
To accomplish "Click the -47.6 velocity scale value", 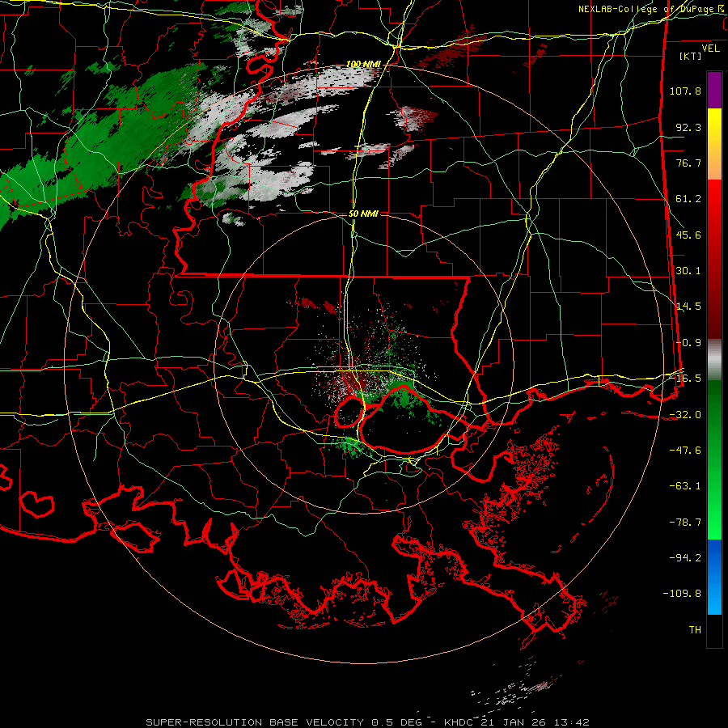I will tap(685, 451).
